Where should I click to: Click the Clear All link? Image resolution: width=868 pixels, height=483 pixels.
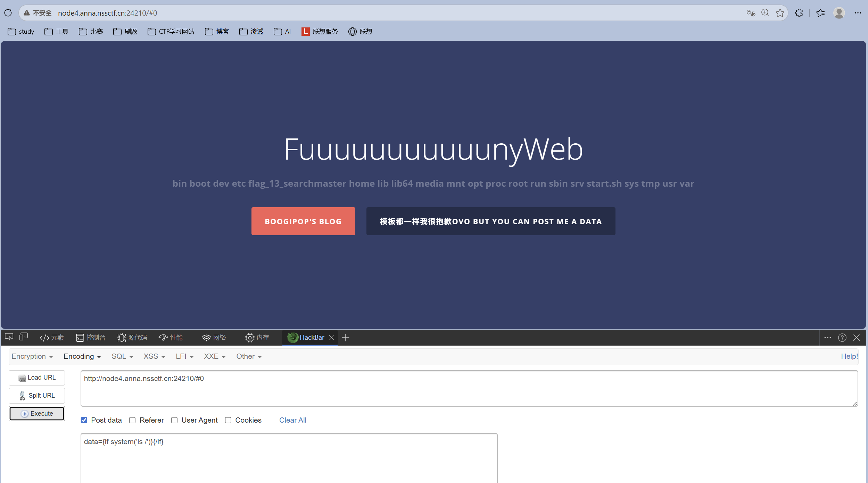tap(293, 420)
